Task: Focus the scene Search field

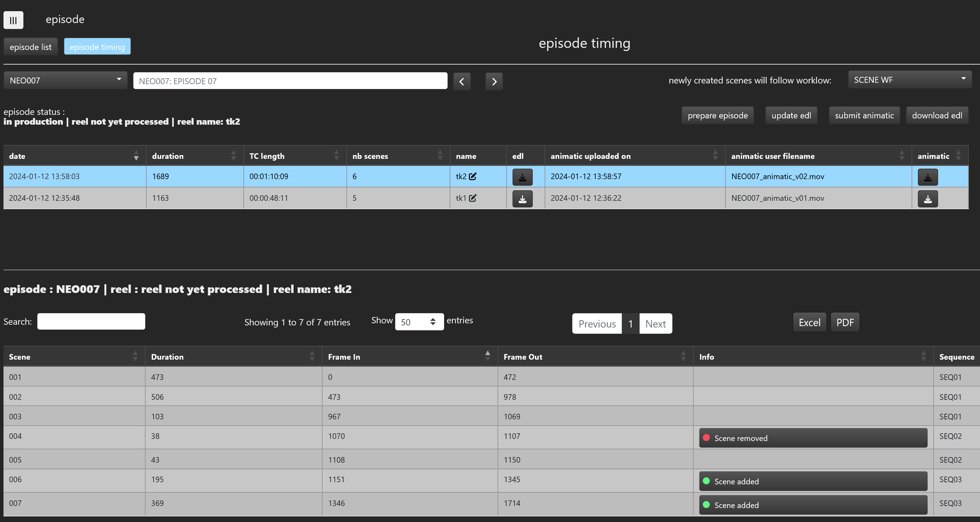Action: tap(91, 322)
